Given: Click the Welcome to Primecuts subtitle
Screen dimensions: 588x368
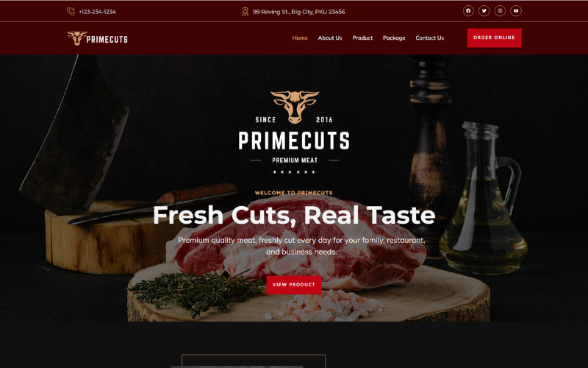Looking at the screenshot, I should 293,193.
